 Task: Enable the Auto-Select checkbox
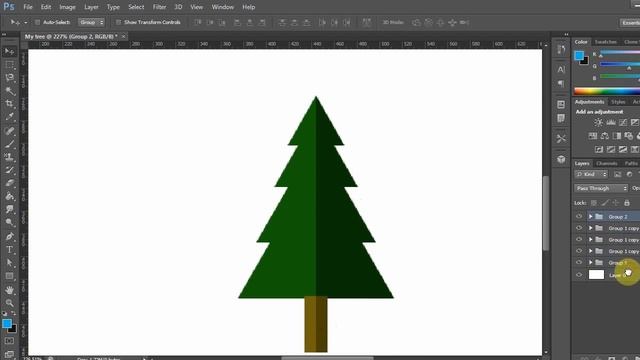[37, 22]
